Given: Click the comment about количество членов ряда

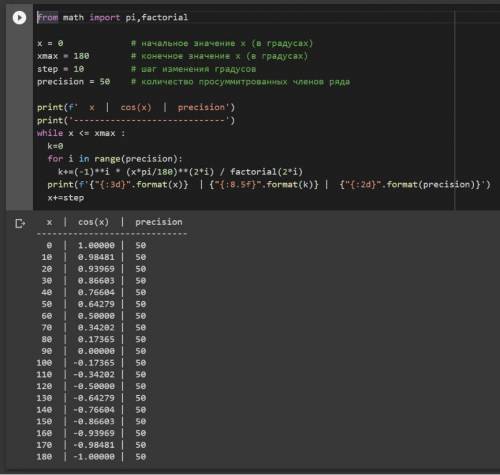Looking at the screenshot, I should click(x=240, y=82).
